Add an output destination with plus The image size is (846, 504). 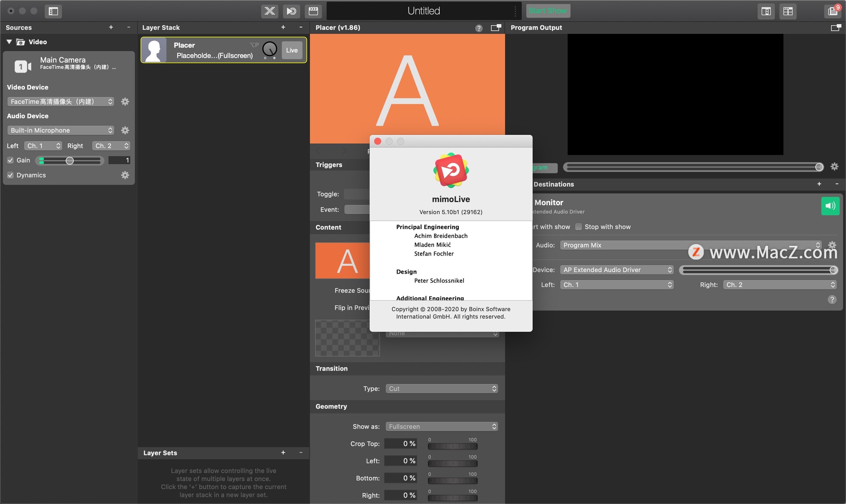tap(819, 184)
